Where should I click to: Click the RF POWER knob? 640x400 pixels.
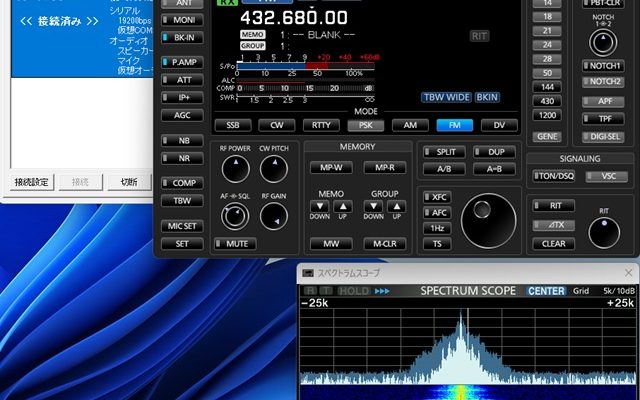point(236,169)
